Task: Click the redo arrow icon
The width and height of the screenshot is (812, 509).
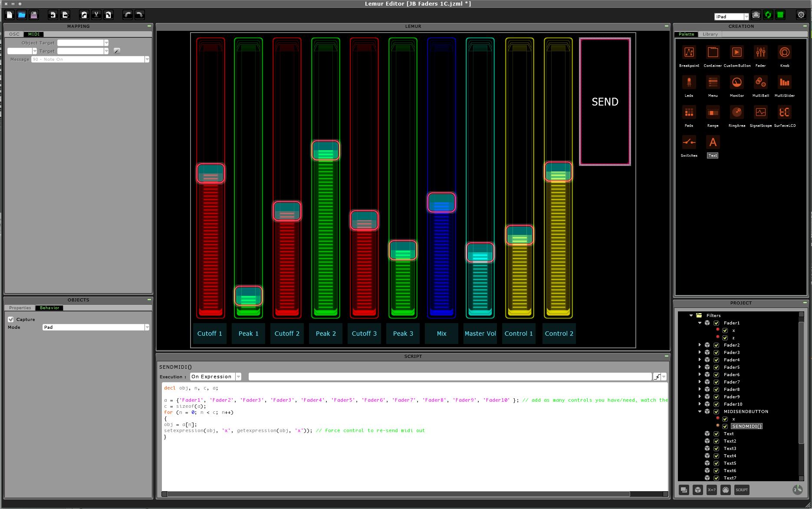Action: [140, 15]
